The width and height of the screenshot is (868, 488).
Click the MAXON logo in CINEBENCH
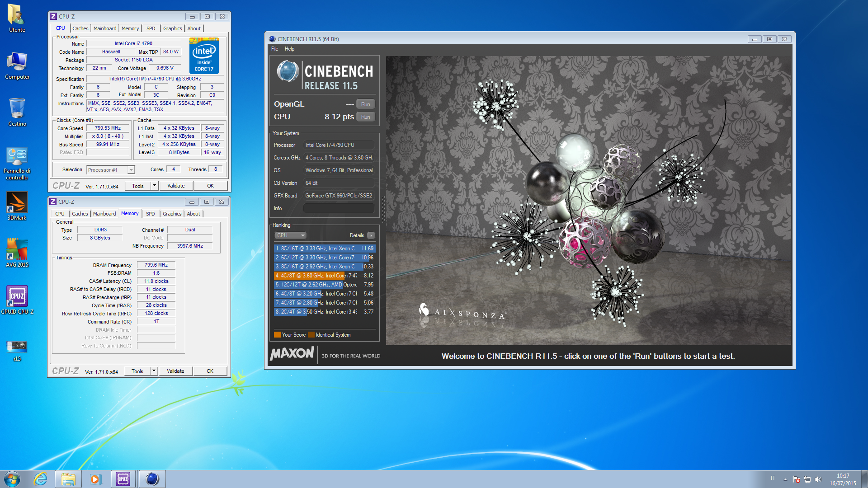click(x=292, y=354)
